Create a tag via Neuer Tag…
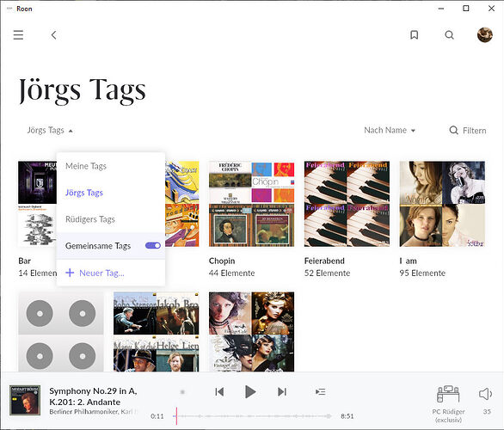The height and width of the screenshot is (430, 504). point(95,273)
